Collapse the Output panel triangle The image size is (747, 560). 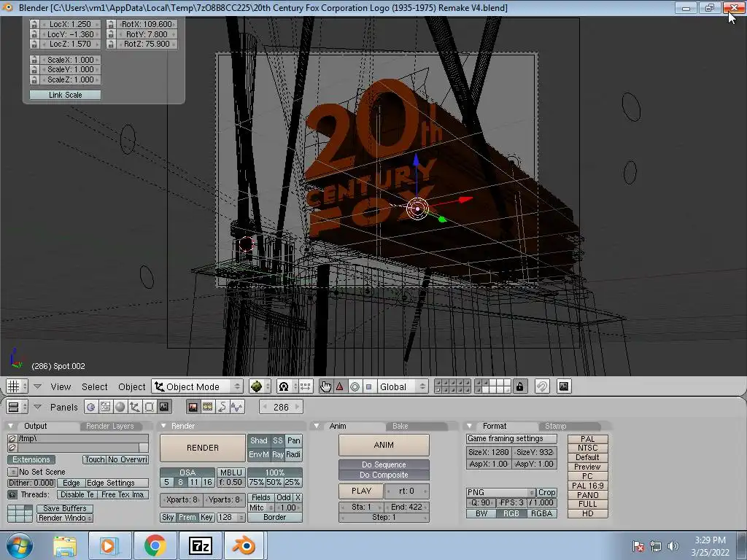tap(10, 426)
